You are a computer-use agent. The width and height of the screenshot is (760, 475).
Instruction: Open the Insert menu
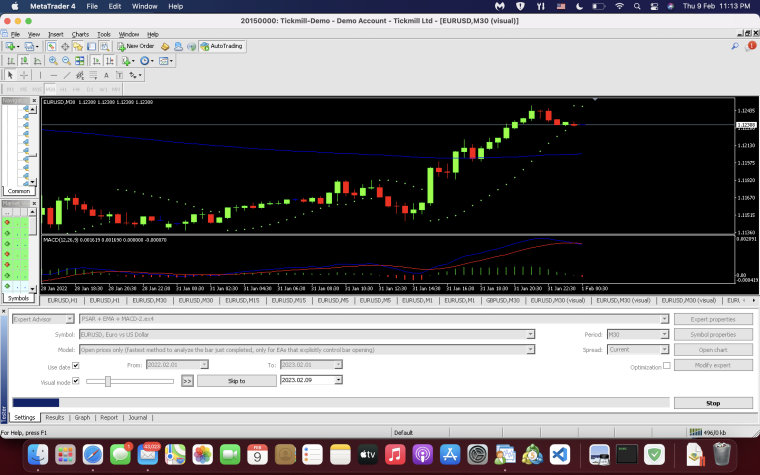tap(56, 34)
